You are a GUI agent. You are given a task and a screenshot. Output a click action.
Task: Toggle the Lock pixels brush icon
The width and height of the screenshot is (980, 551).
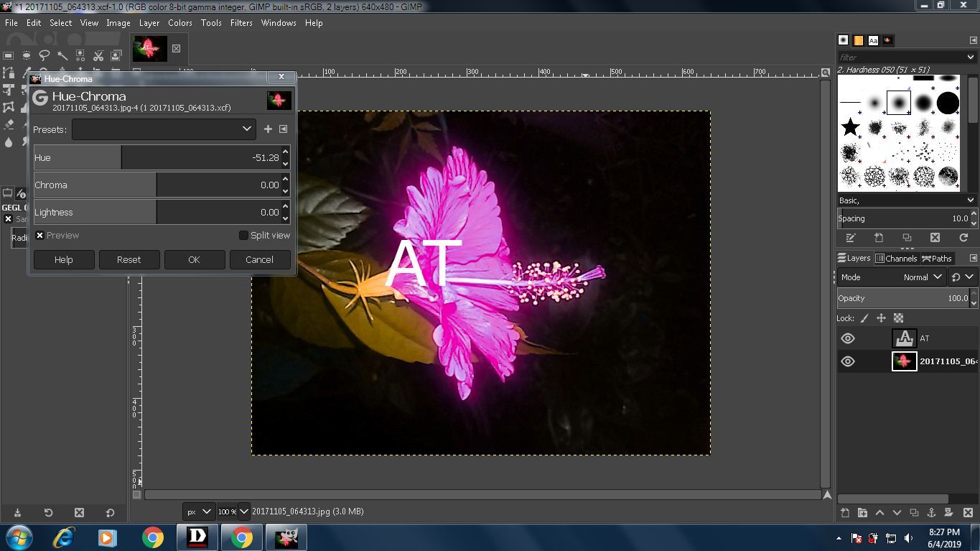click(864, 318)
